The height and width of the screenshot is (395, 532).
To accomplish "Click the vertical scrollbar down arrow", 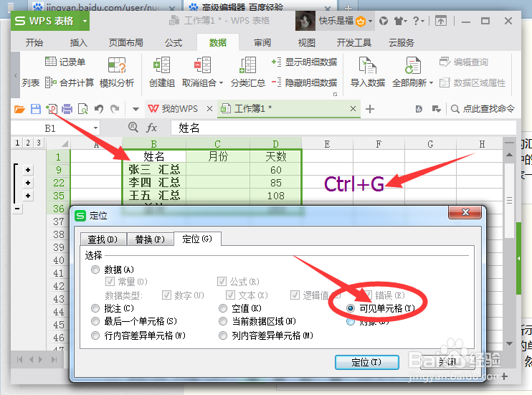I will click(509, 344).
